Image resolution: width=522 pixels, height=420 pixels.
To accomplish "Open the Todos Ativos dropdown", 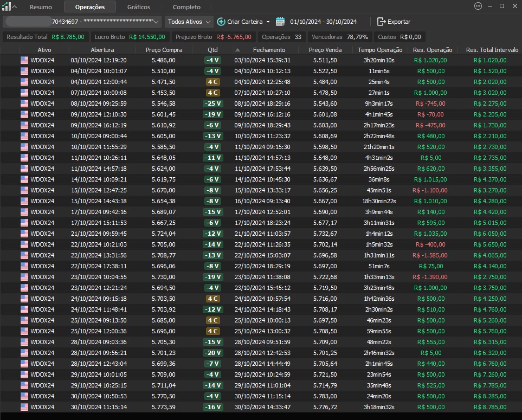I will coord(189,22).
